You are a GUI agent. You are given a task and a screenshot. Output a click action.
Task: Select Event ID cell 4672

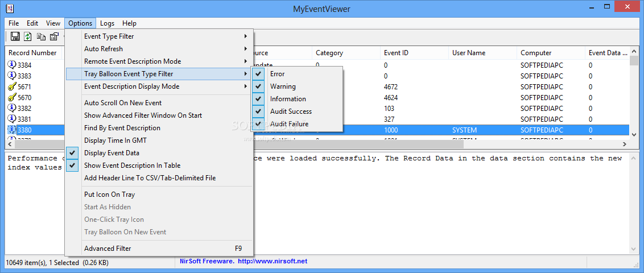click(x=391, y=86)
